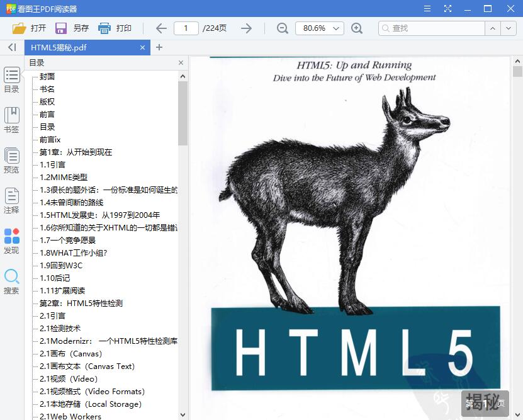523x420 pixels.
Task: Open a PDF file with 打开 icon
Action: coord(20,28)
